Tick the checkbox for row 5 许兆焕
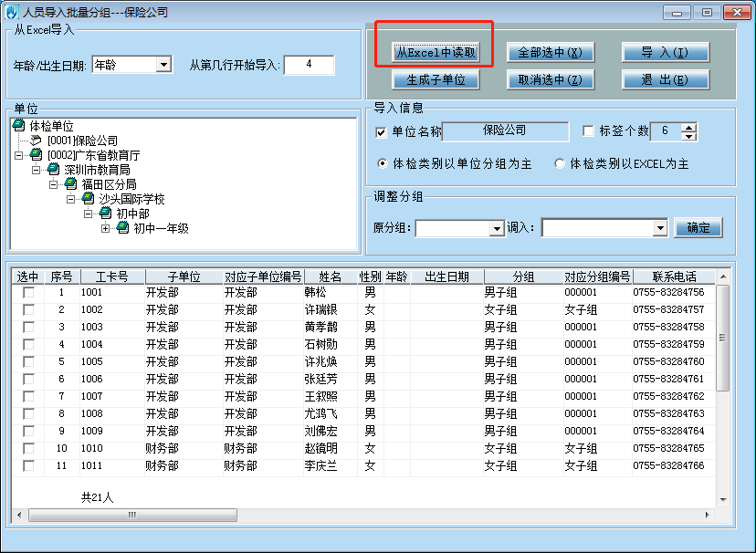This screenshot has width=756, height=553. 29,361
